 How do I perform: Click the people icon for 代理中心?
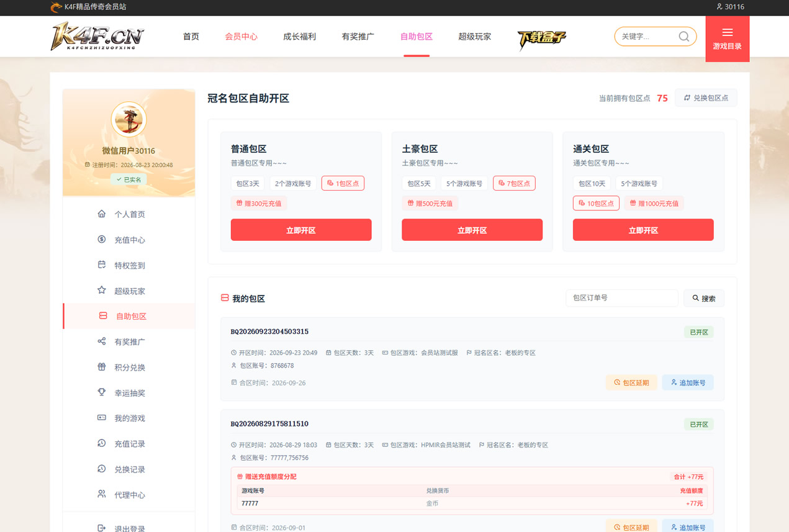[102, 494]
